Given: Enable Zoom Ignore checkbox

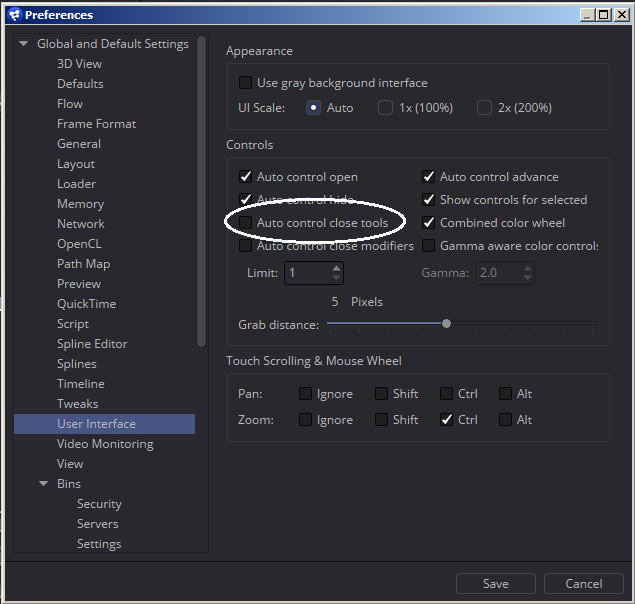Looking at the screenshot, I should point(305,419).
